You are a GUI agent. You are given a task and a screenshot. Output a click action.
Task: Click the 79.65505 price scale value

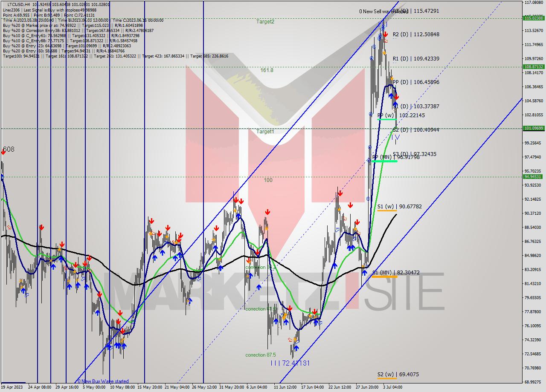click(533, 297)
